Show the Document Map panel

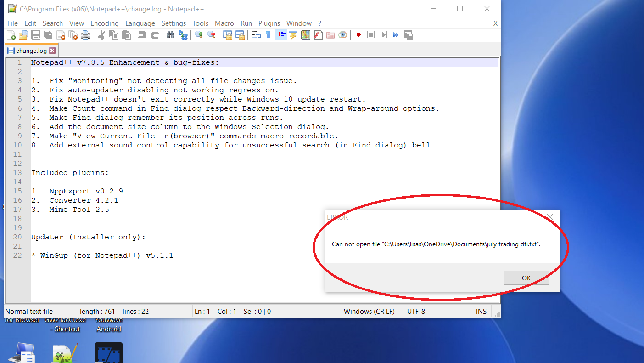tap(306, 35)
